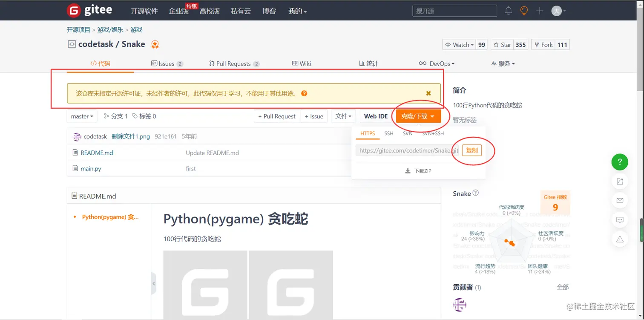This screenshot has height=320, width=644.
Task: Open 高校版 in top navigation
Action: point(210,11)
